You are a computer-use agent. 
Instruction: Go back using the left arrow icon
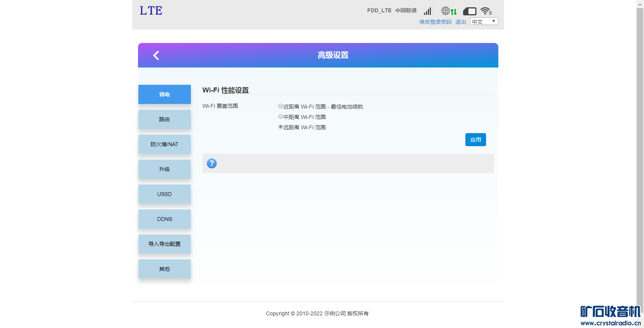pyautogui.click(x=156, y=55)
